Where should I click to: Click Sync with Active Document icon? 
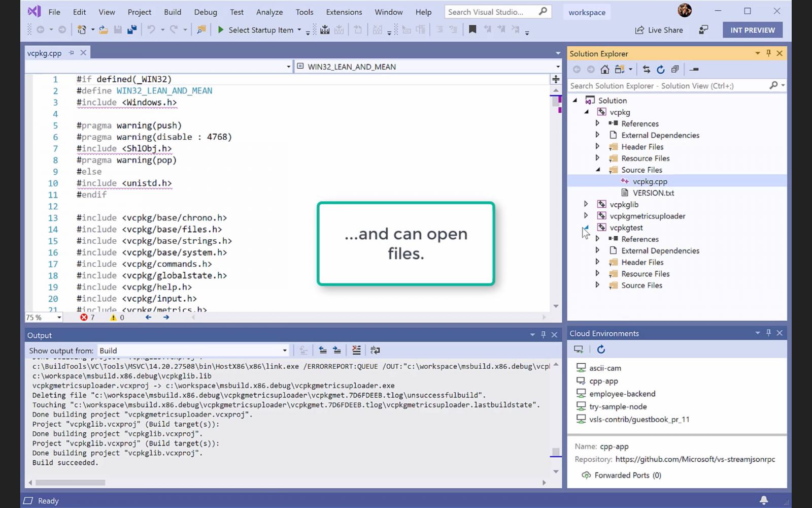(646, 70)
